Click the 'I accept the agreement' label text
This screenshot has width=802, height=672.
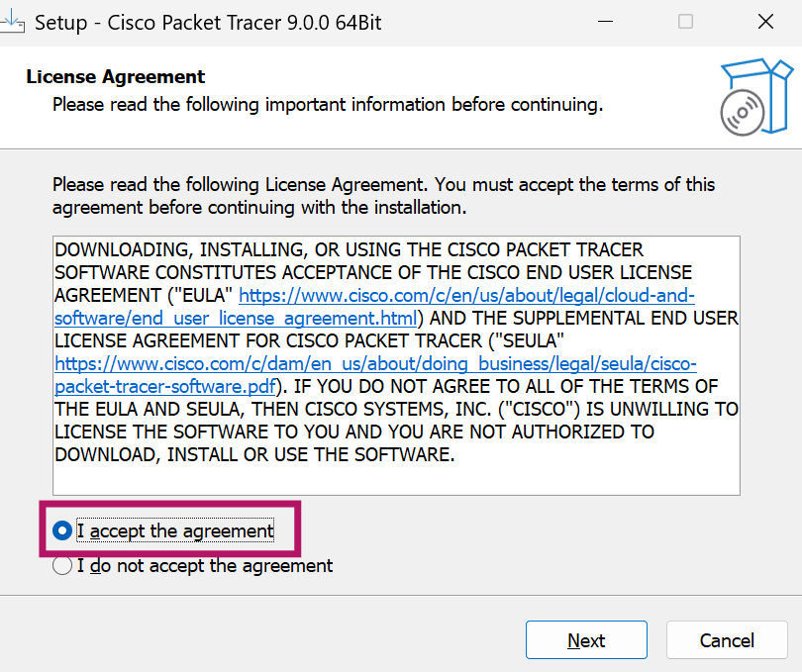(x=175, y=530)
